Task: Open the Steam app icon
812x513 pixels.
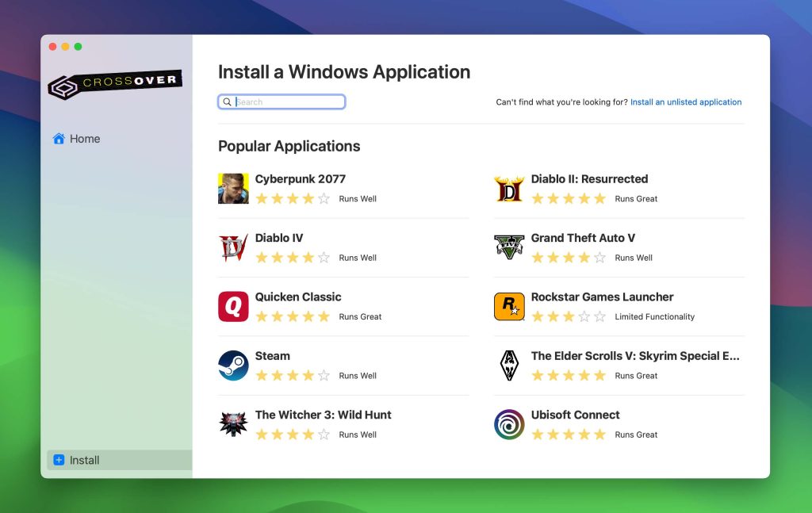Action: (x=233, y=366)
